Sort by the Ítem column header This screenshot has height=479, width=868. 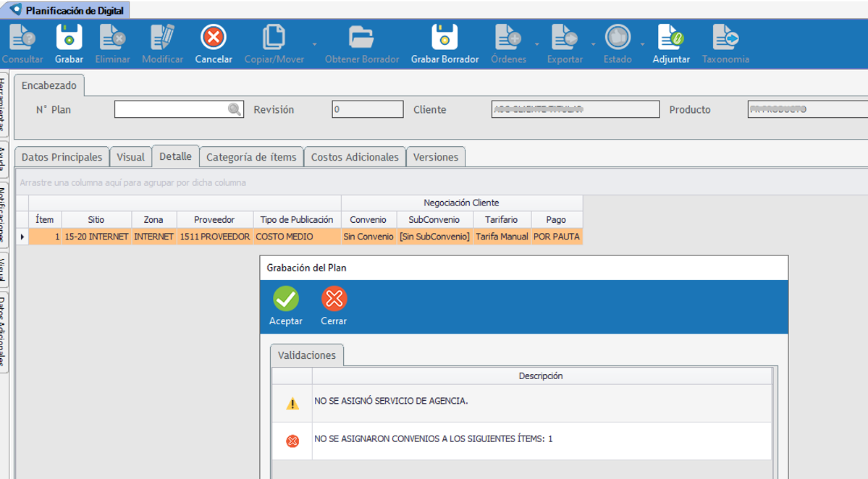pyautogui.click(x=45, y=219)
